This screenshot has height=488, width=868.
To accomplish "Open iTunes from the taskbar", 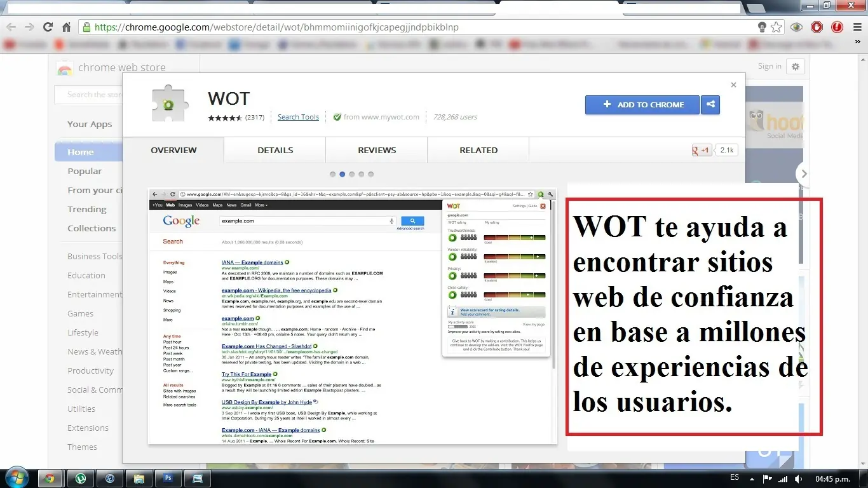I will pos(110,478).
